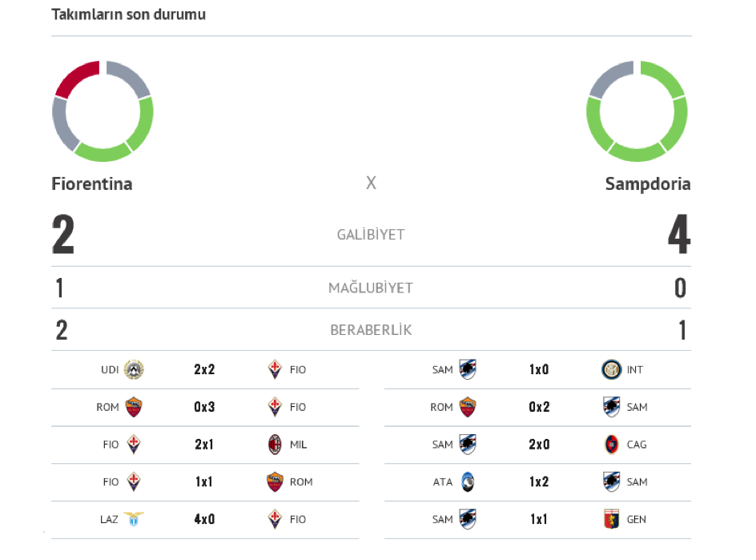756x560 pixels.
Task: Click gray draw segment of Sampdoria donut
Action: (610, 79)
